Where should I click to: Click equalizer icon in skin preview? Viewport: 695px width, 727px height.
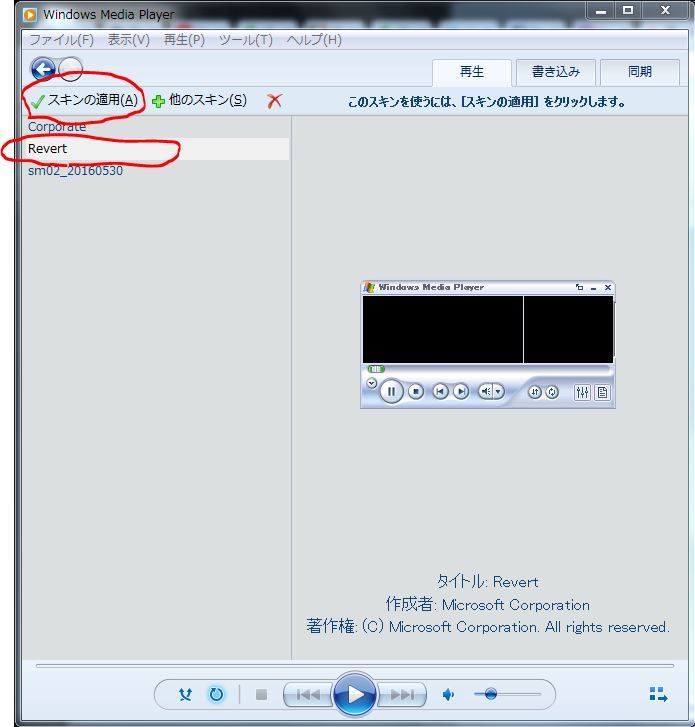pyautogui.click(x=582, y=393)
